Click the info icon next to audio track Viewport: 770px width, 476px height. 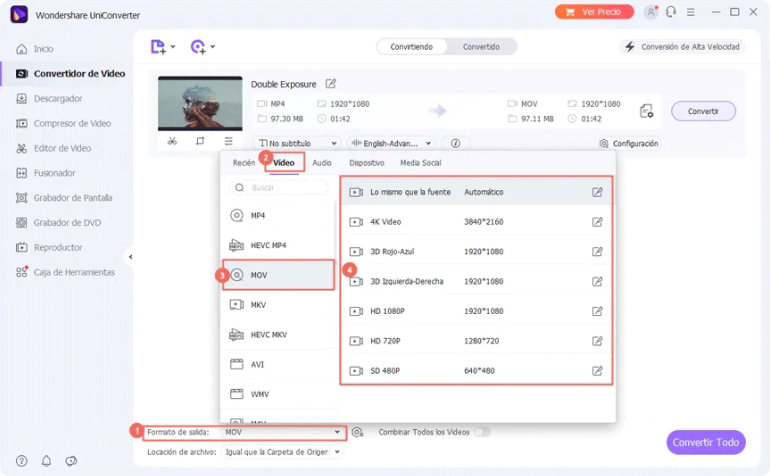point(456,143)
